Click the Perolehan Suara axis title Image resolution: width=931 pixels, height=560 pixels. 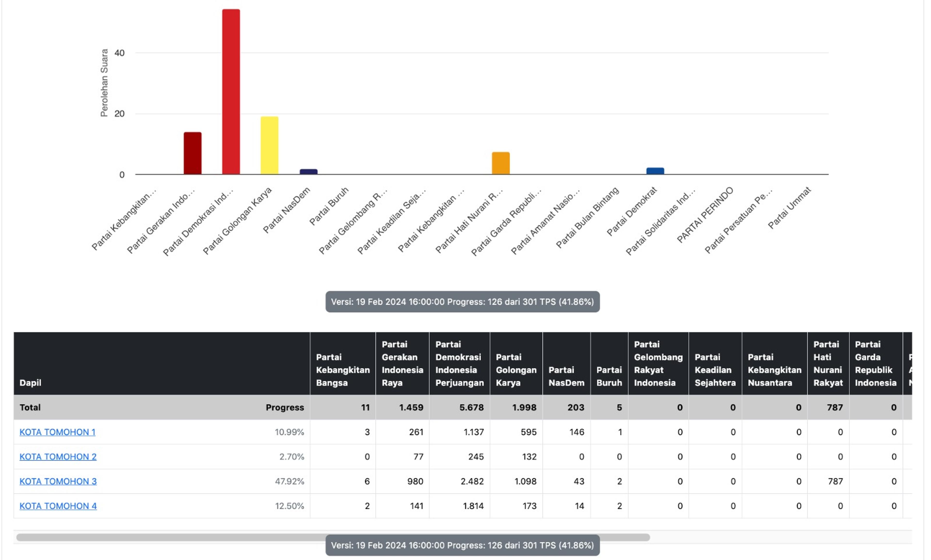[x=104, y=83]
